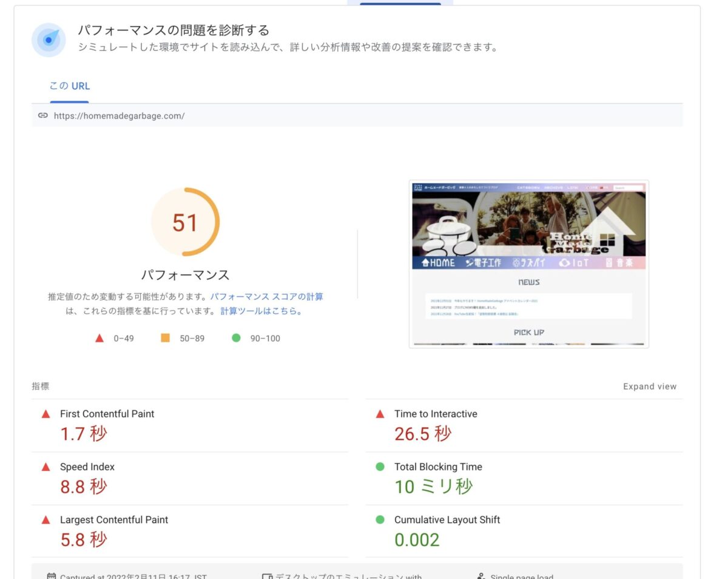Click the red triangle beside Time to Interactive

pyautogui.click(x=380, y=414)
